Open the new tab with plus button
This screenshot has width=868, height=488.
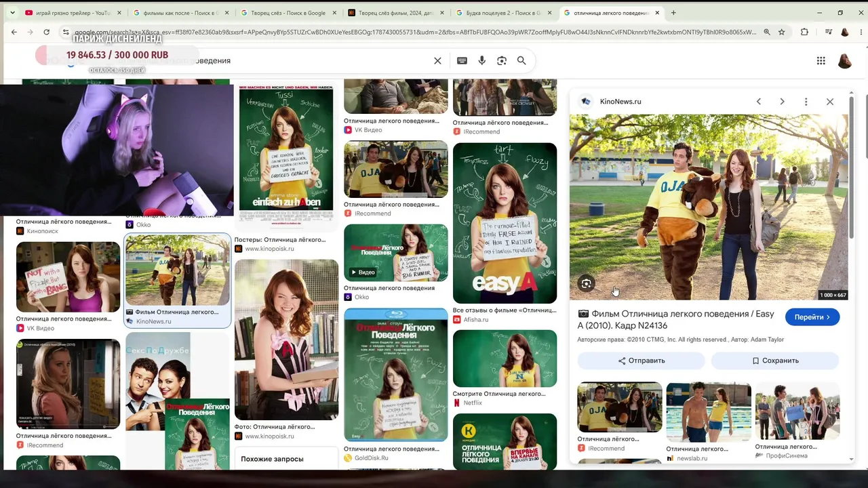[673, 13]
